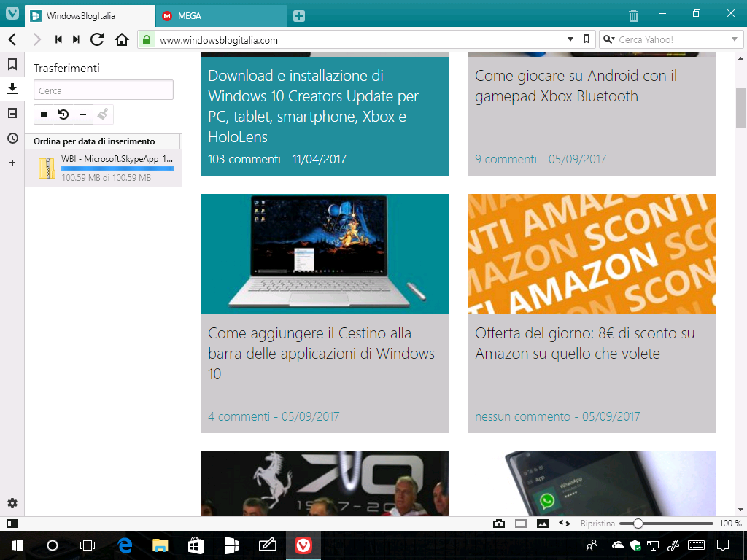Open Task View from the taskbar
This screenshot has height=560, width=747.
point(88,545)
